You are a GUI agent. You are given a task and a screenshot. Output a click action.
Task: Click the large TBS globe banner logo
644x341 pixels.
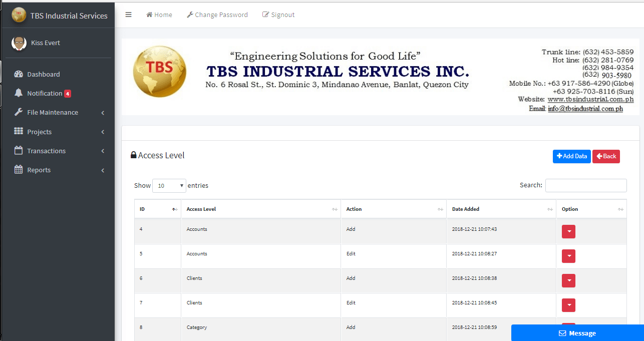[160, 71]
